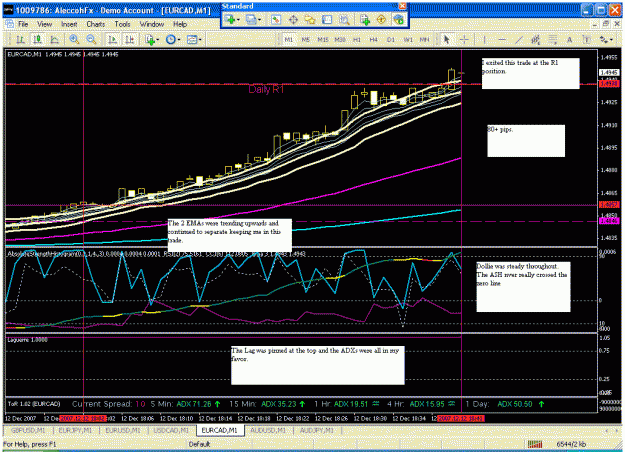Switch to the USDCAD,M1 chart tab

click(171, 430)
